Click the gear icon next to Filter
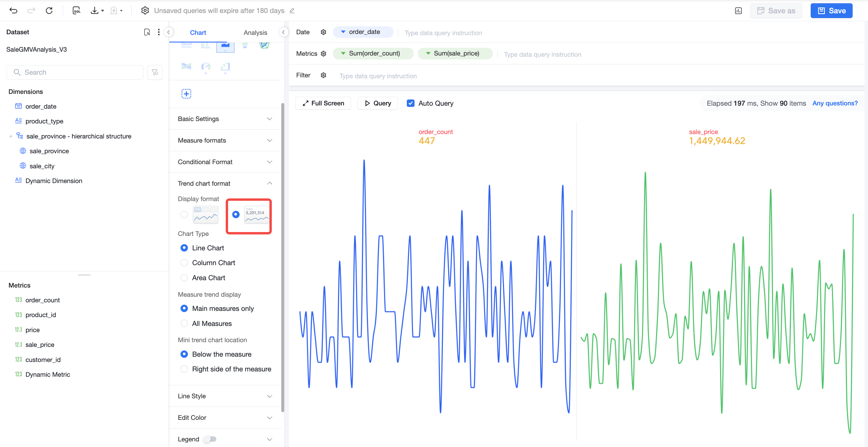The image size is (868, 447). click(x=324, y=75)
